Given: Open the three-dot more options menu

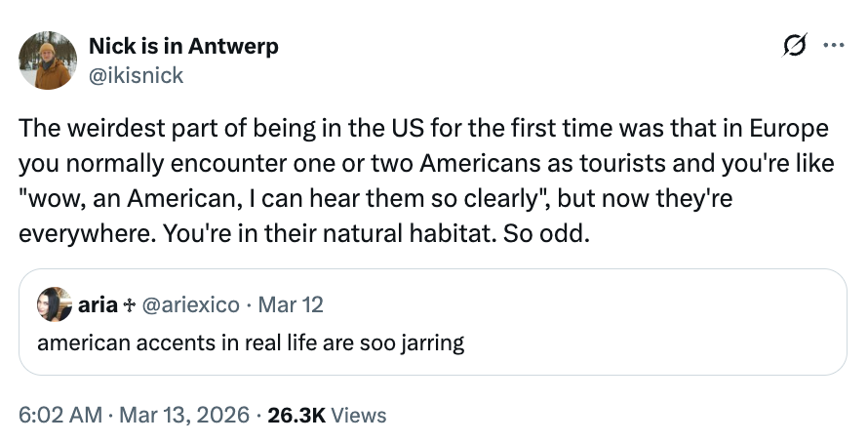Looking at the screenshot, I should pos(832,46).
